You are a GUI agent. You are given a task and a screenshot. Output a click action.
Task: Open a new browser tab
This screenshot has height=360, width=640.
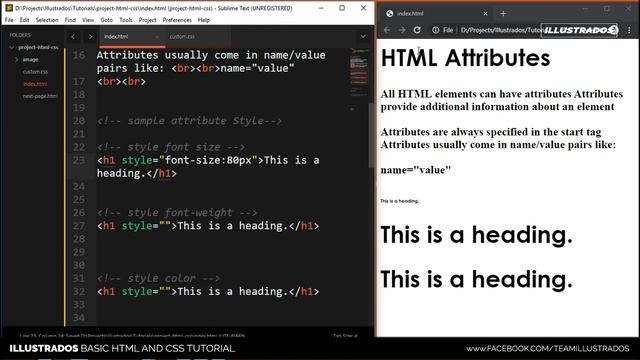click(503, 13)
